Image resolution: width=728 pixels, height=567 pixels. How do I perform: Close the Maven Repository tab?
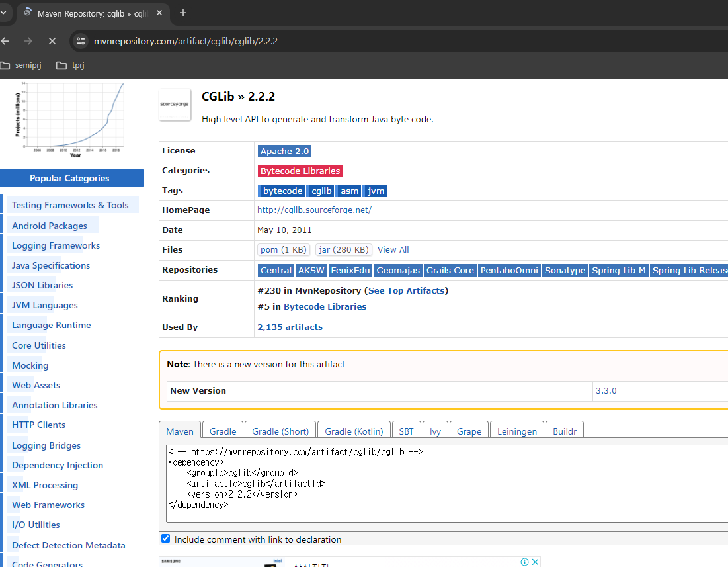point(159,13)
